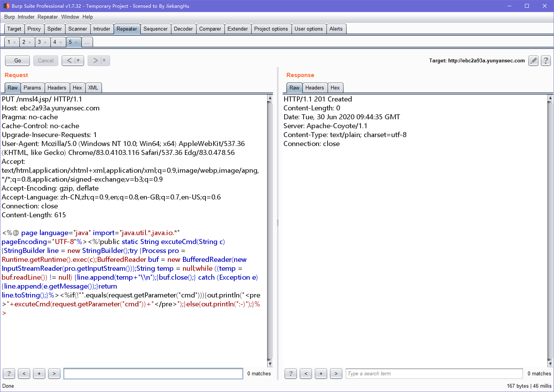Show request Headers view
Image resolution: width=554 pixels, height=392 pixels.
57,88
